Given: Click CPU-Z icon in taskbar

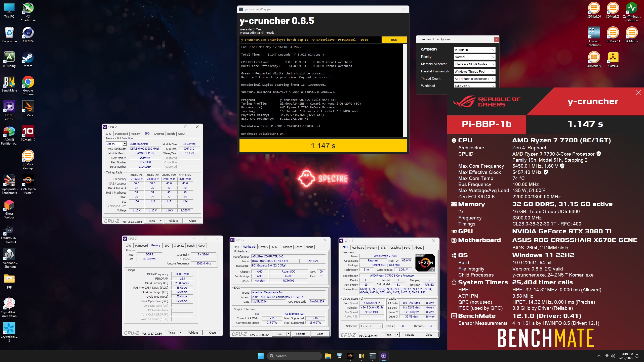Looking at the screenshot, I should 383,356.
